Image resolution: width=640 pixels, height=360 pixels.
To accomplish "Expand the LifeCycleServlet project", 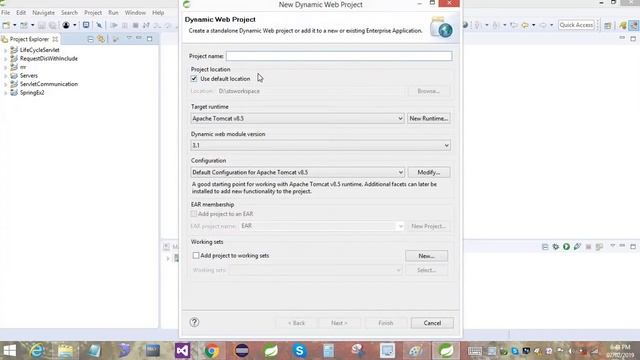I will [x=5, y=50].
